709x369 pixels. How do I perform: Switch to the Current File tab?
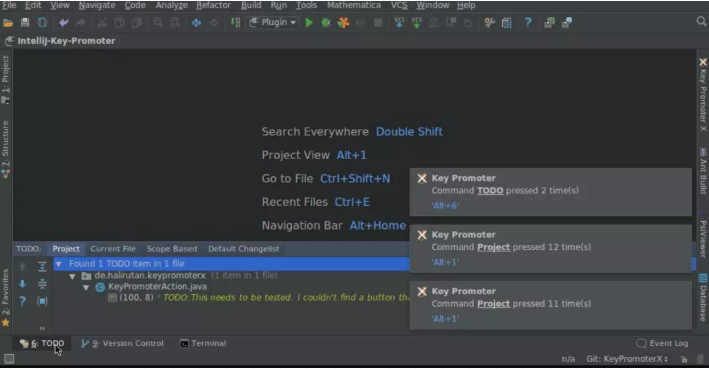point(113,249)
